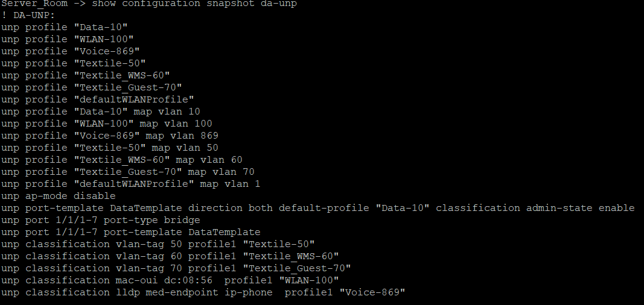Click the port 1/1/1-7 port-type bridge line
644x305 pixels.
pos(101,220)
